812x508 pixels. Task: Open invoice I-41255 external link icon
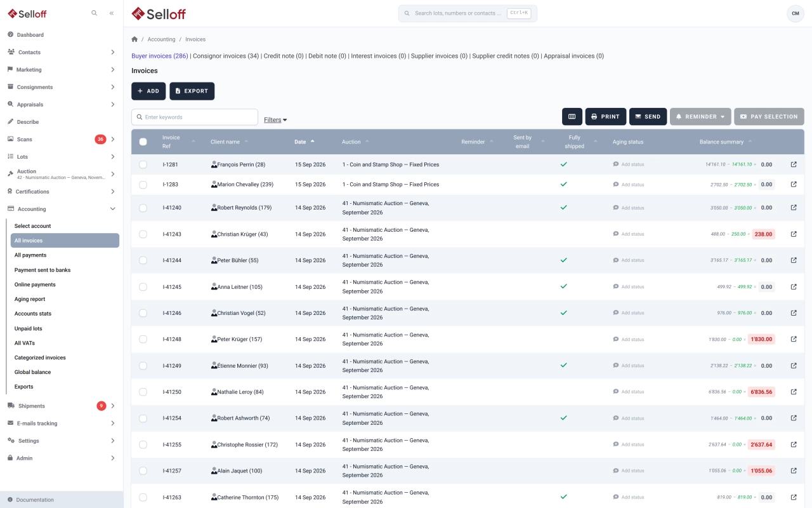pyautogui.click(x=794, y=444)
